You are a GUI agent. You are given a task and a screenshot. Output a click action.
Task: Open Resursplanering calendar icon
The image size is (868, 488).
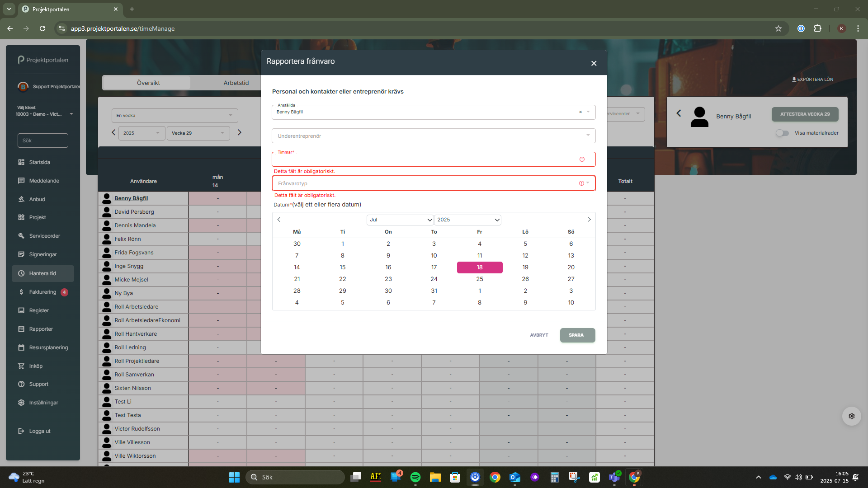21,347
